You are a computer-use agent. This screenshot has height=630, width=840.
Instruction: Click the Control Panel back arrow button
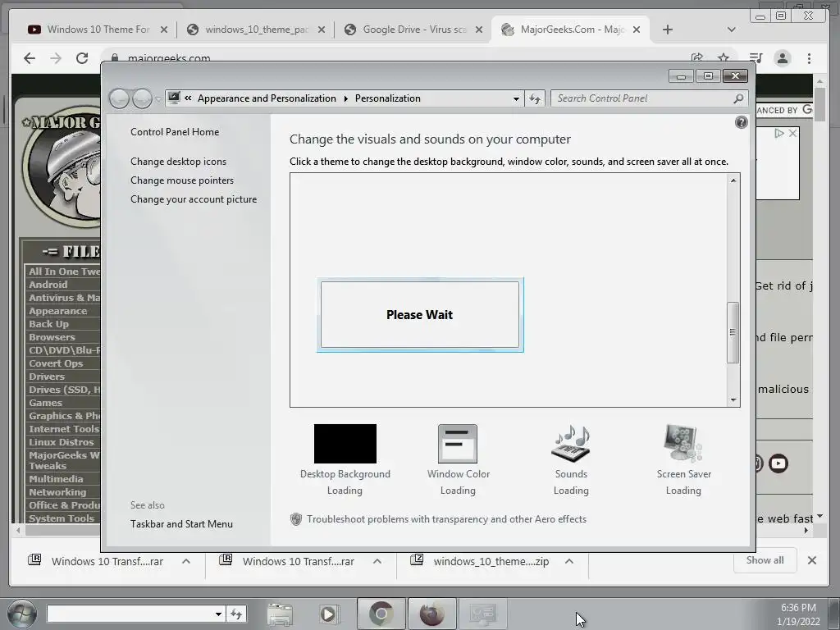[120, 98]
